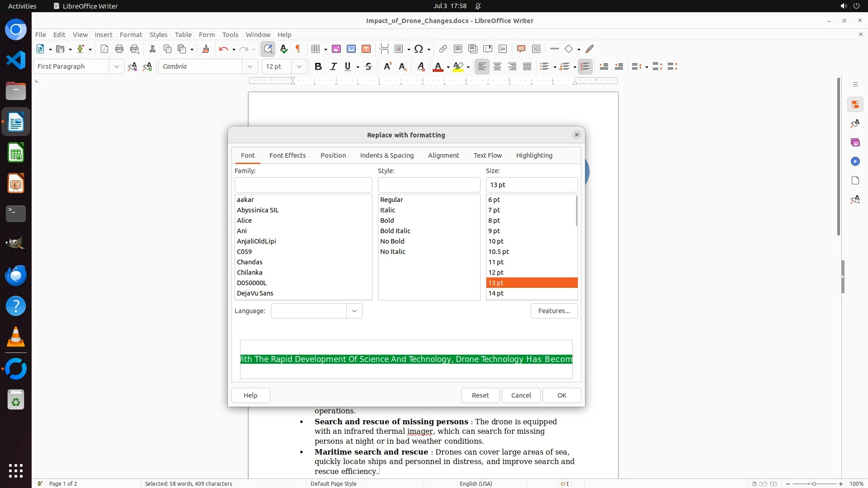The width and height of the screenshot is (868, 488).
Task: Open the sidebar Gallery panel icon
Action: coord(855,143)
